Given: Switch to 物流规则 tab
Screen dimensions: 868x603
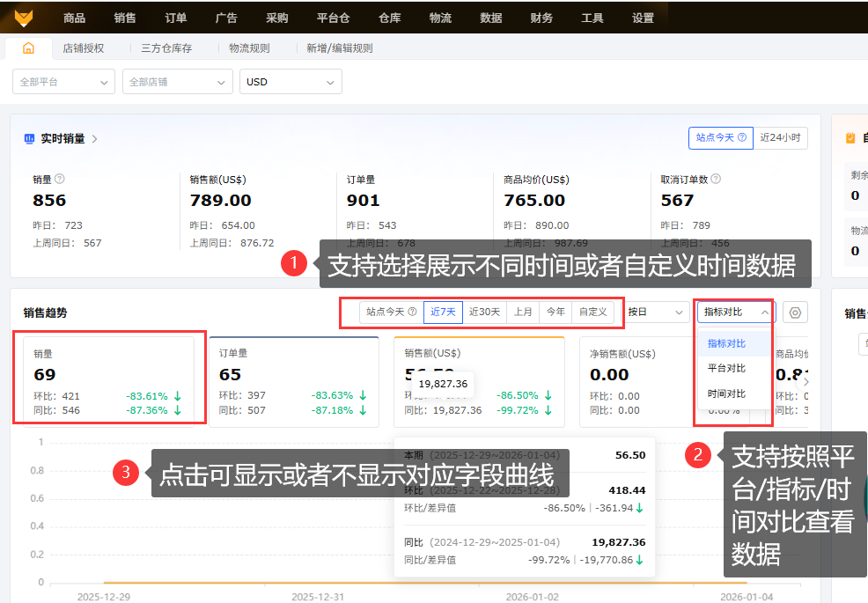Looking at the screenshot, I should 249,48.
